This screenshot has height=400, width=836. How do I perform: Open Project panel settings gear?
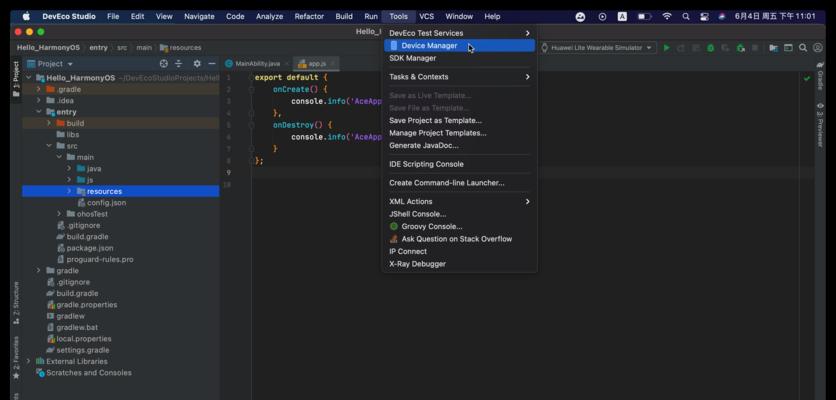point(197,64)
